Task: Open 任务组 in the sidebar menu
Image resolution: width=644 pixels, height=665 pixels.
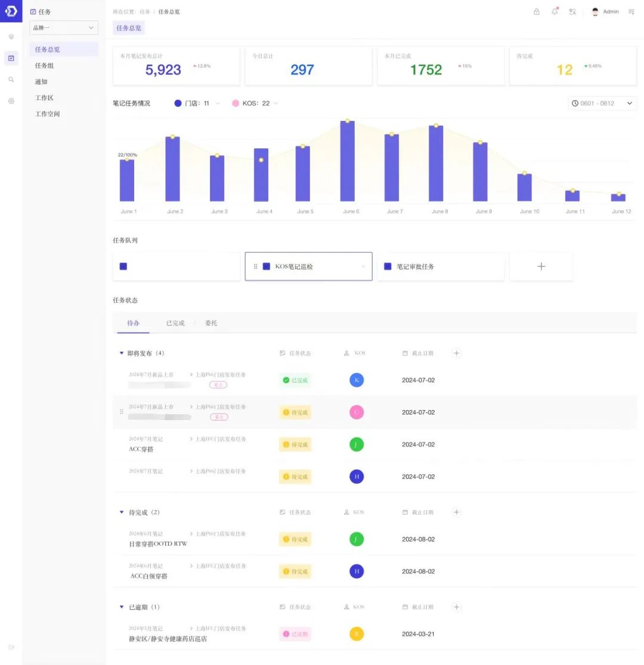Action: [x=45, y=66]
